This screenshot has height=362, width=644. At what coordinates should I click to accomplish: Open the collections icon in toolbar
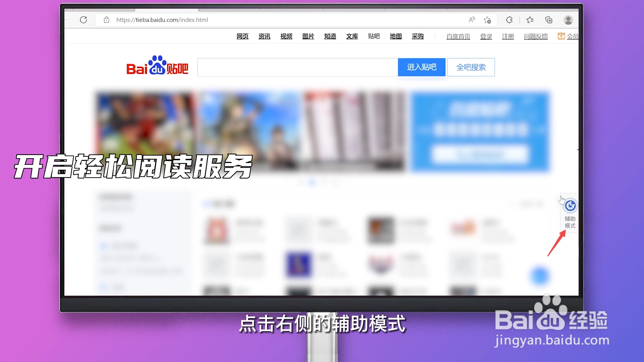point(549,20)
